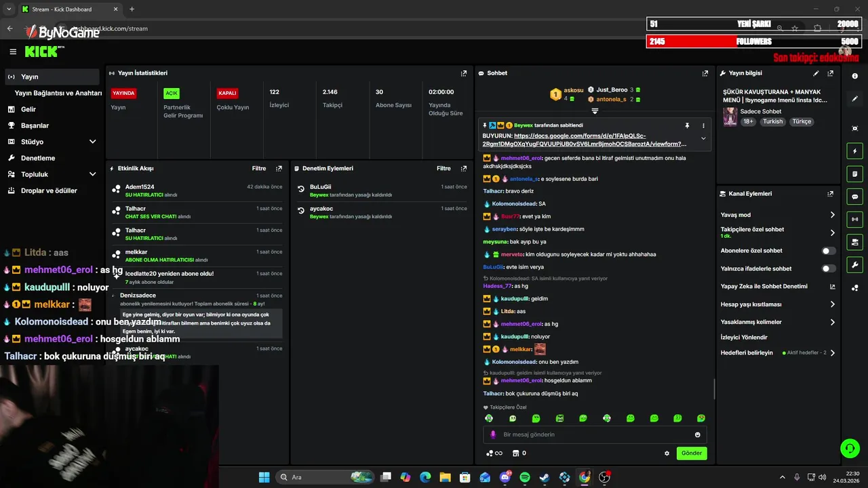The image size is (868, 488).
Task: Toggle Abonelere özel sohbet switch
Action: coord(828,251)
